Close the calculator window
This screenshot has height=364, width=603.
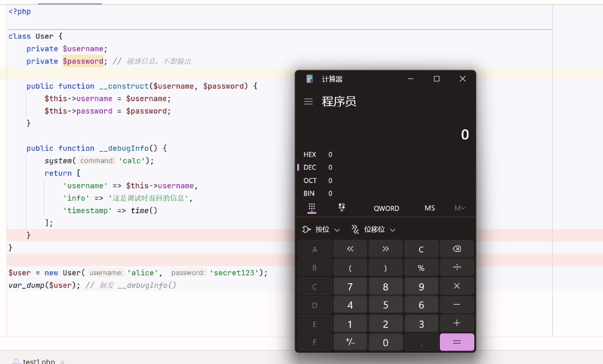462,79
